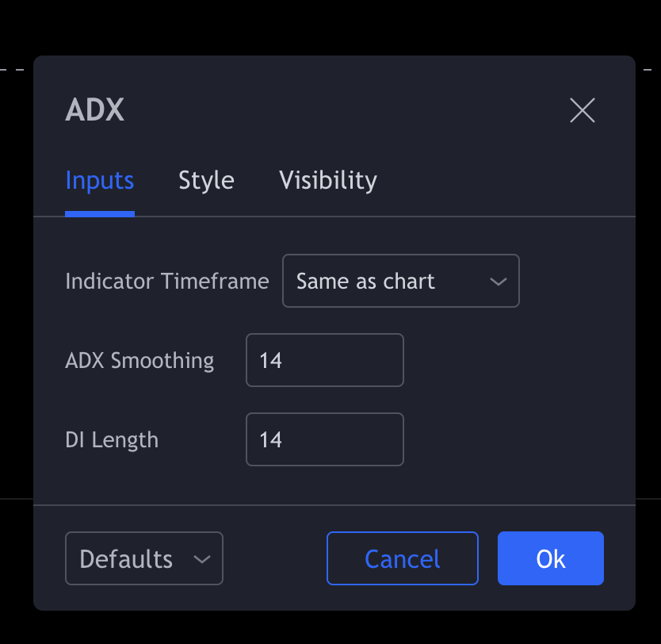Click the 14 value in ADX Smoothing
The image size is (661, 644).
(x=270, y=361)
